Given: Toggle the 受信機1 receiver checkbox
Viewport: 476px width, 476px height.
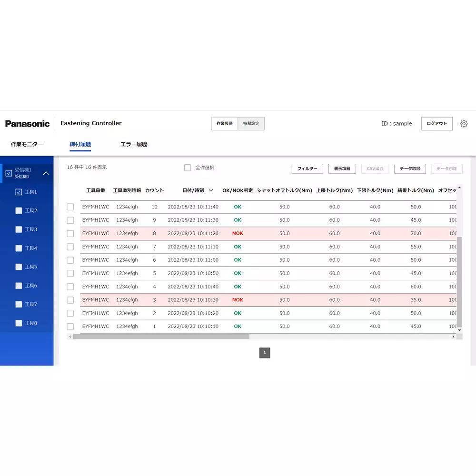Looking at the screenshot, I should (x=9, y=173).
